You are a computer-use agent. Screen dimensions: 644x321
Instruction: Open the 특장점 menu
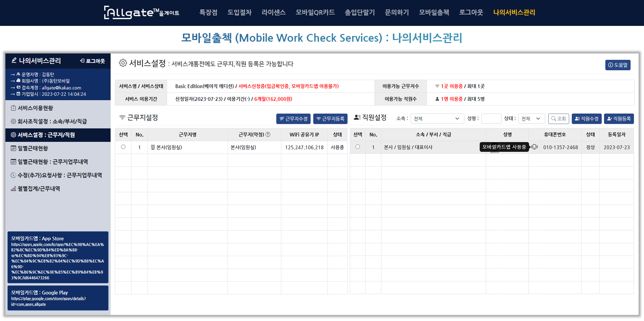click(208, 12)
